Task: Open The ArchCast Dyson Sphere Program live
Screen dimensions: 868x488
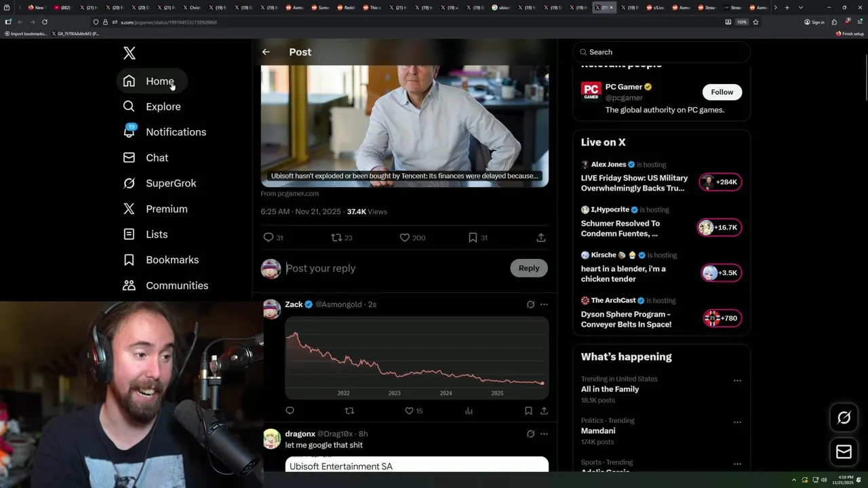Action: click(626, 319)
